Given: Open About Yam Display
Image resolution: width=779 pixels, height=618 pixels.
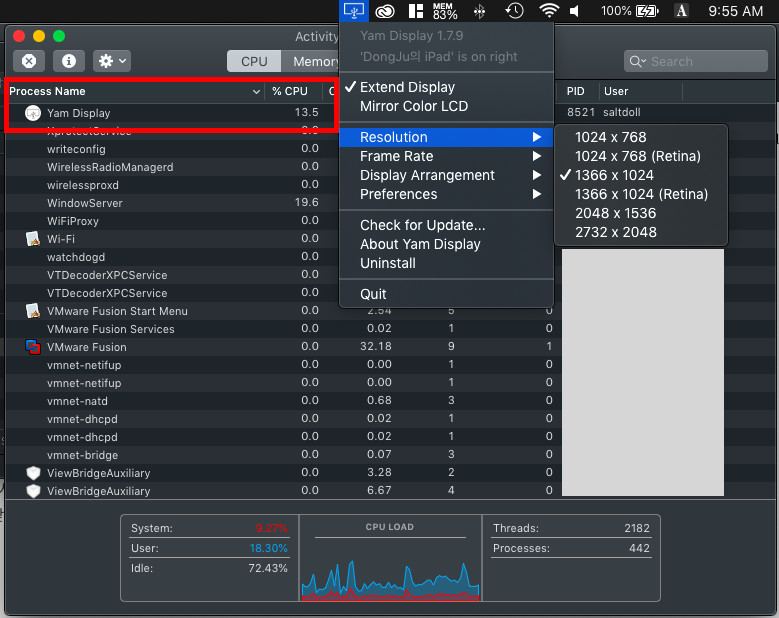Looking at the screenshot, I should pos(446,244).
